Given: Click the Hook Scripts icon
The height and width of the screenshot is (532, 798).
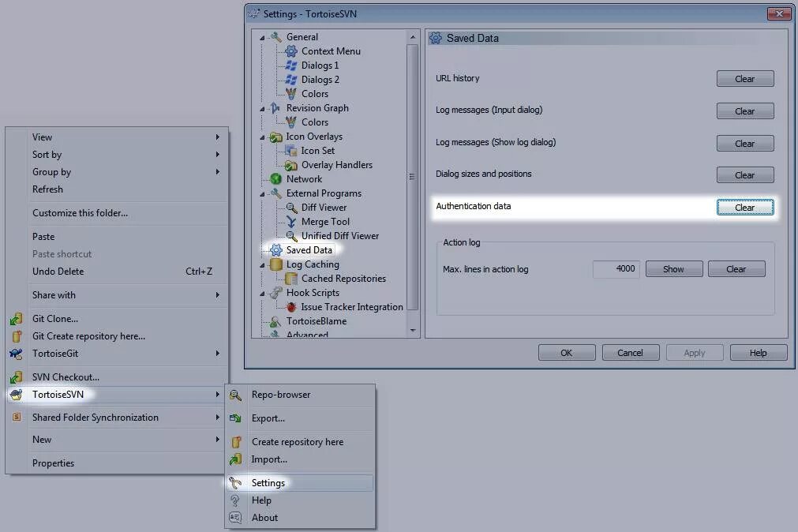Looking at the screenshot, I should [x=275, y=293].
